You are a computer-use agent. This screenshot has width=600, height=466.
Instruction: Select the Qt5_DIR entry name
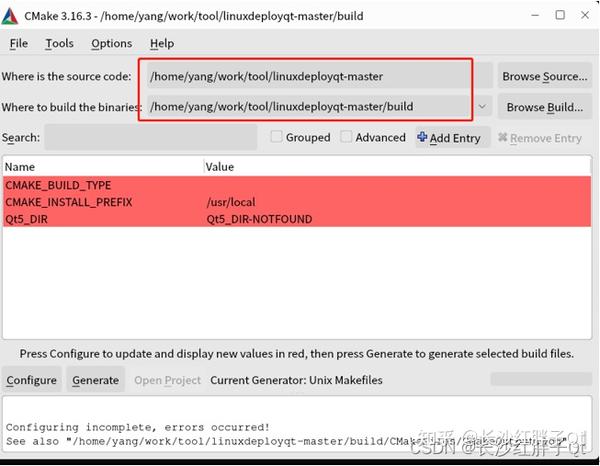pyautogui.click(x=26, y=219)
